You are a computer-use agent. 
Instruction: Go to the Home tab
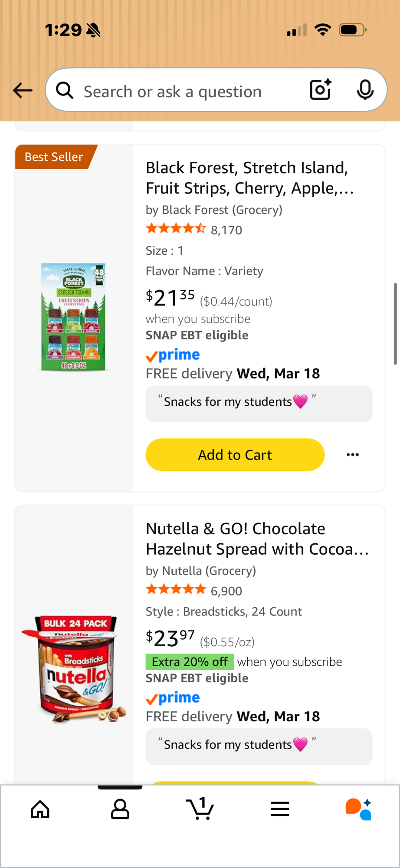[x=40, y=809]
